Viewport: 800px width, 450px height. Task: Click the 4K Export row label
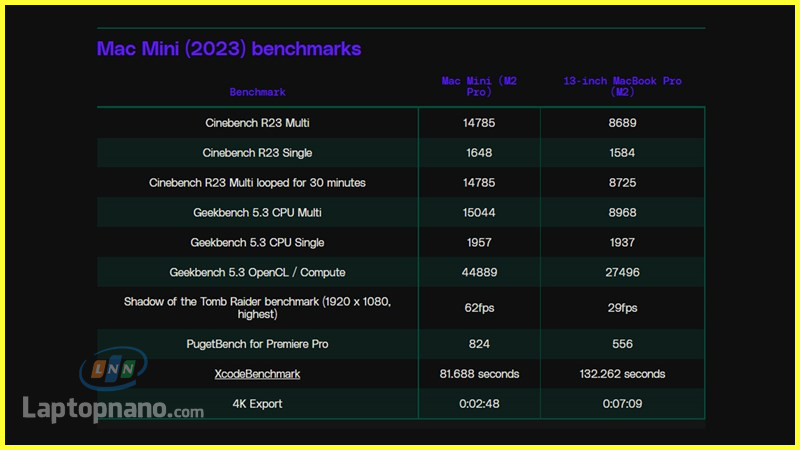(x=257, y=404)
